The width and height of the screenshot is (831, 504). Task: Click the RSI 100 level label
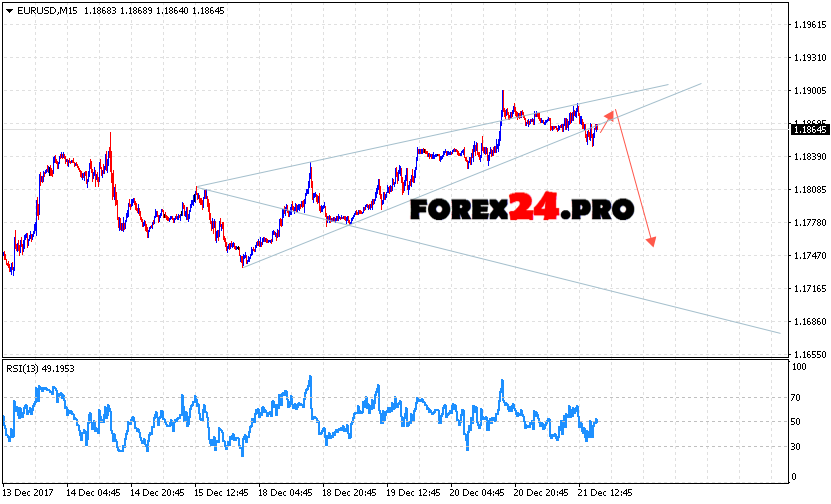pyautogui.click(x=797, y=368)
